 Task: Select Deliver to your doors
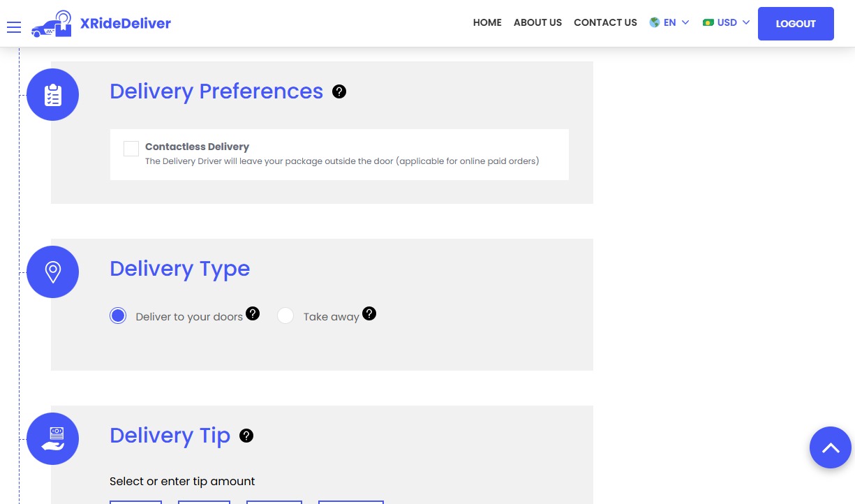pos(118,316)
